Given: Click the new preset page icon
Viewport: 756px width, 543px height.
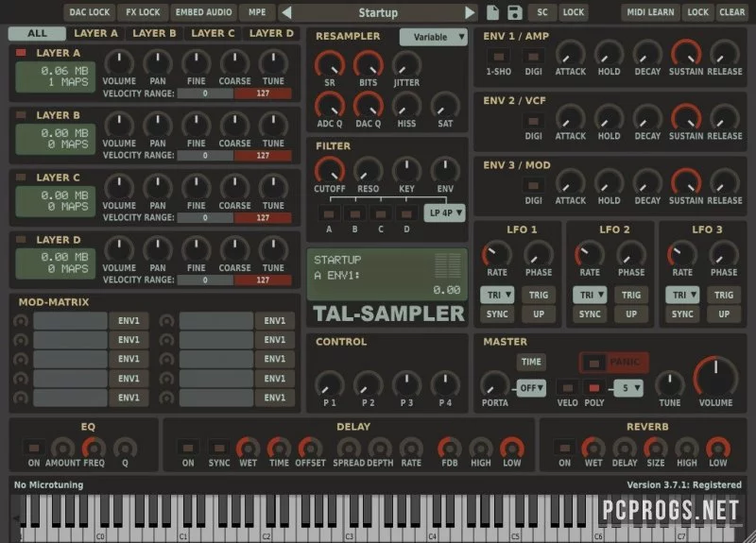Looking at the screenshot, I should pos(492,12).
